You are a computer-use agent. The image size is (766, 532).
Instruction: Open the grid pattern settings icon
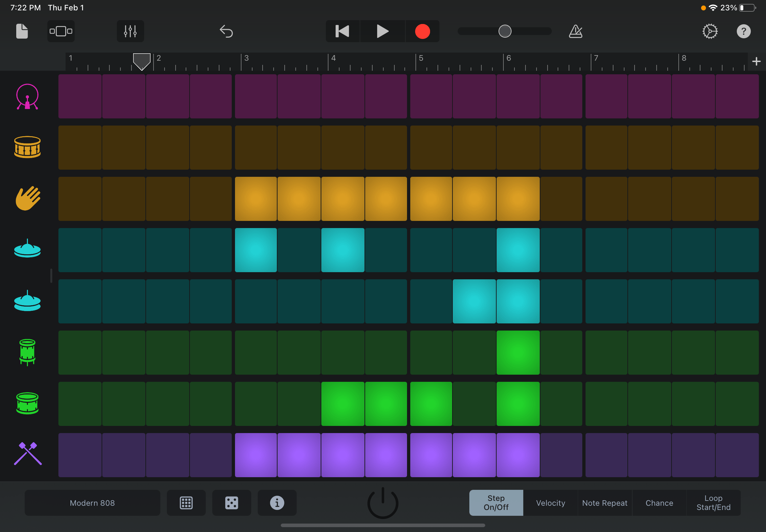point(186,503)
